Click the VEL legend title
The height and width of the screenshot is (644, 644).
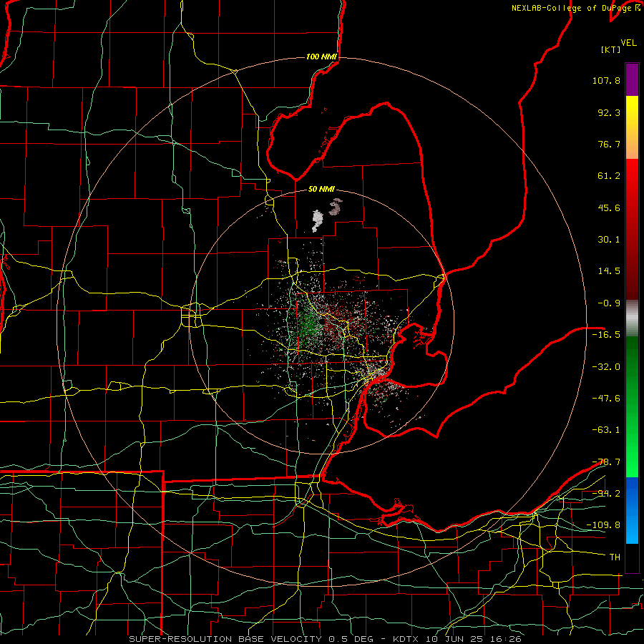628,43
